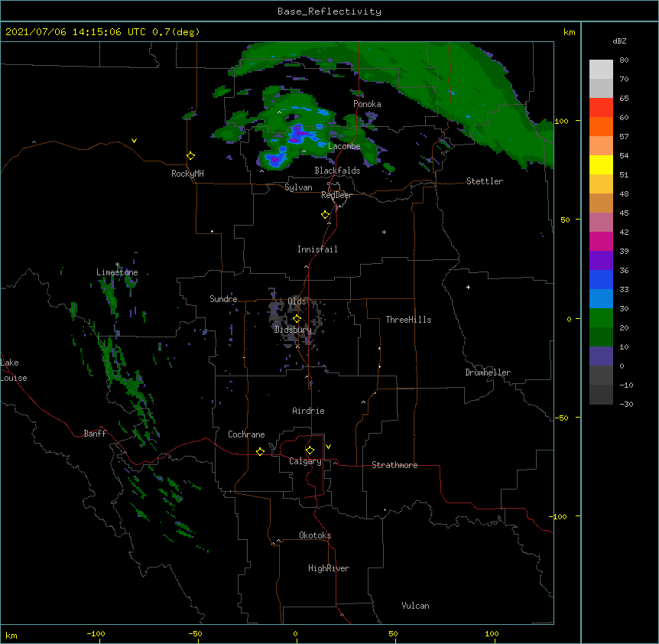
Task: Click the white plus marker north of Drumheller
Action: point(468,287)
